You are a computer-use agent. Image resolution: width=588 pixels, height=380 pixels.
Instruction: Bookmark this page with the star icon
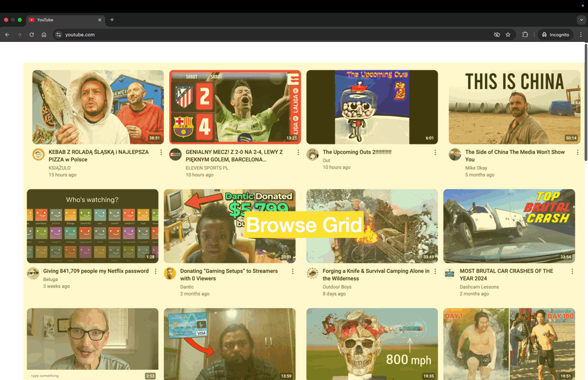[508, 34]
